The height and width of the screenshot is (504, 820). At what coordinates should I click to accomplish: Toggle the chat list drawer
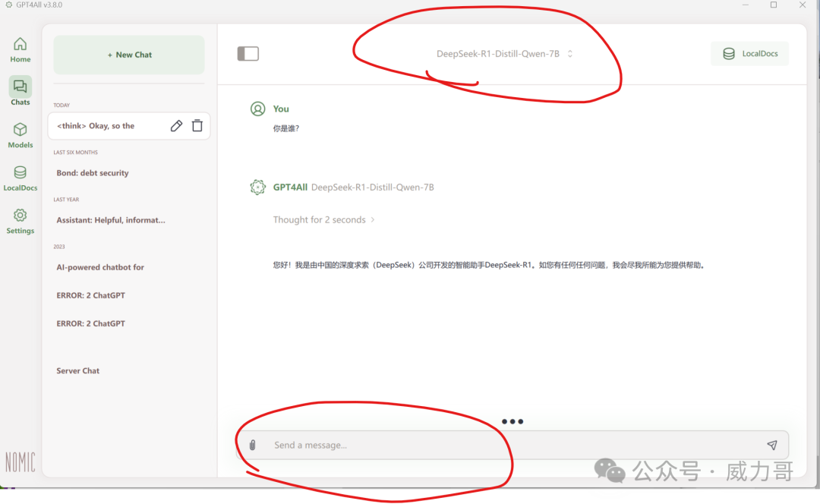pos(248,53)
